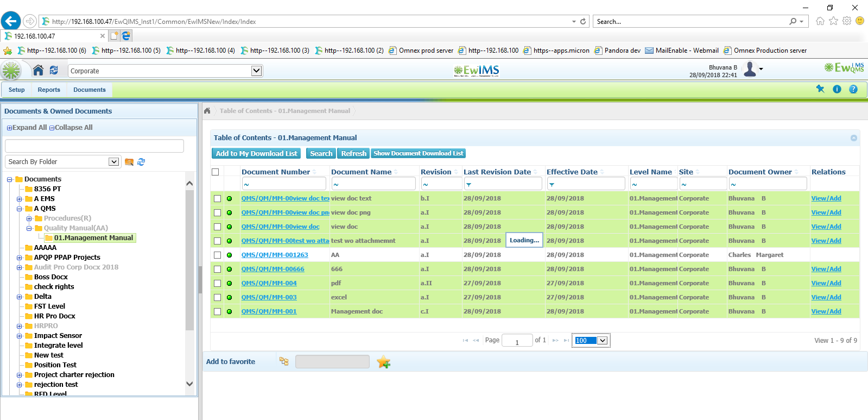Click the browser smiley feedback icon
Image resolution: width=868 pixels, height=420 pixels.
[860, 21]
